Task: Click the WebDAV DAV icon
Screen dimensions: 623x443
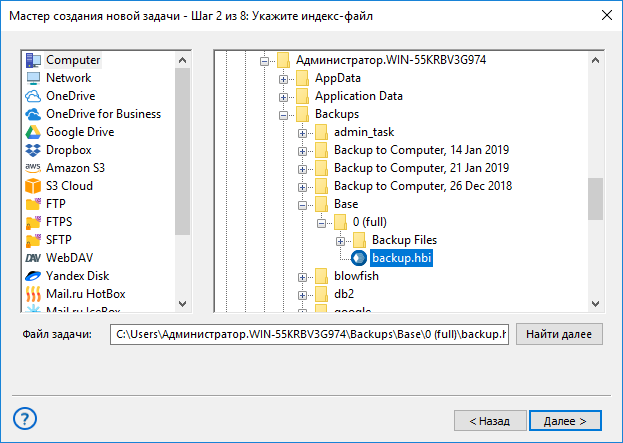Action: (33, 258)
